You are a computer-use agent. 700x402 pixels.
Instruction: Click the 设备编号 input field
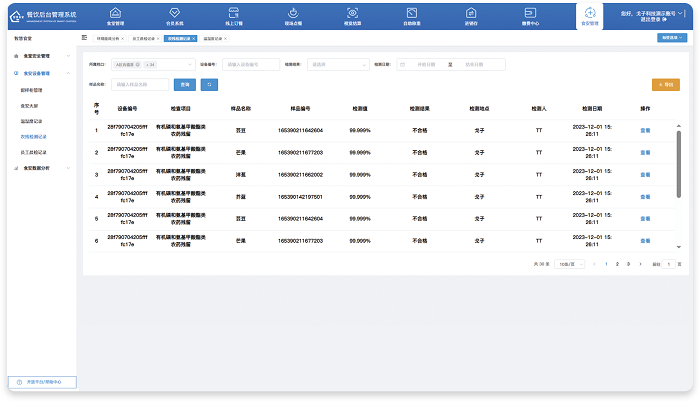point(251,64)
